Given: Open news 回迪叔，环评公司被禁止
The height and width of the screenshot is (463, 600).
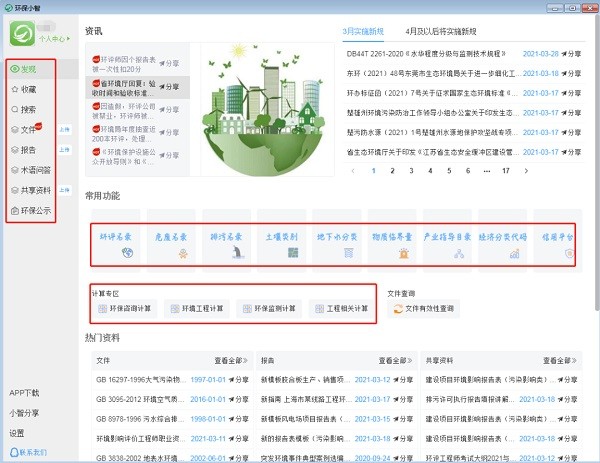Looking at the screenshot, I should click(x=124, y=110).
